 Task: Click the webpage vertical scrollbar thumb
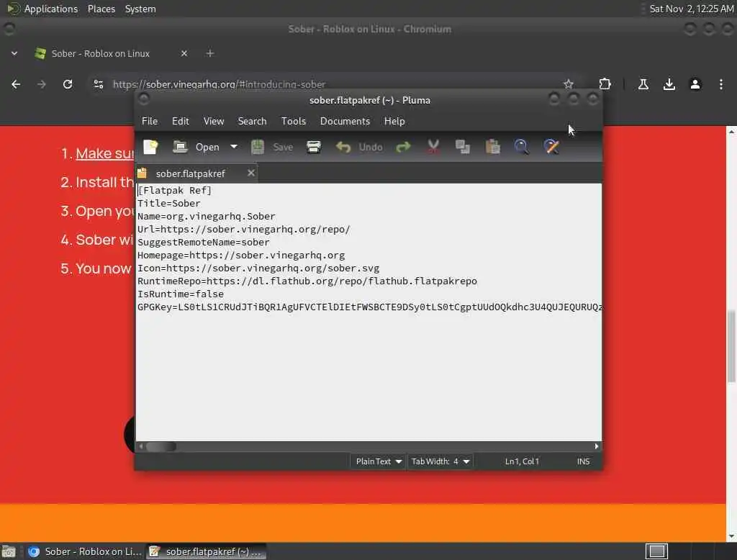tap(731, 346)
